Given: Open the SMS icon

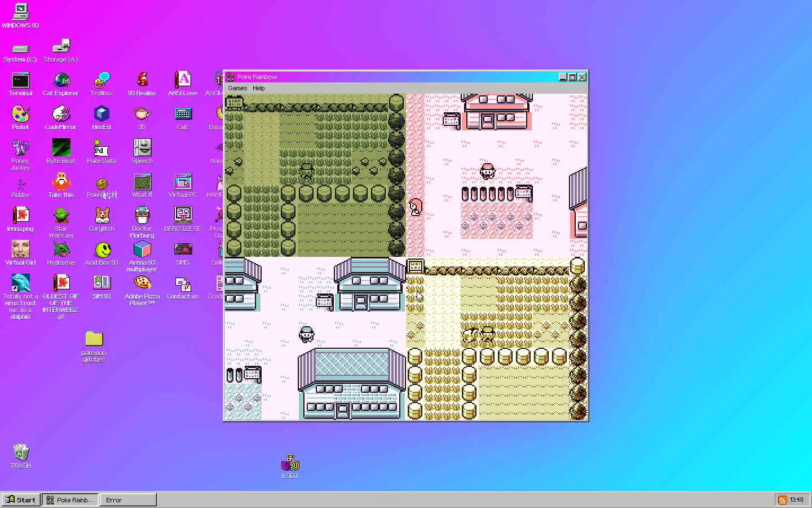Looking at the screenshot, I should tap(183, 254).
